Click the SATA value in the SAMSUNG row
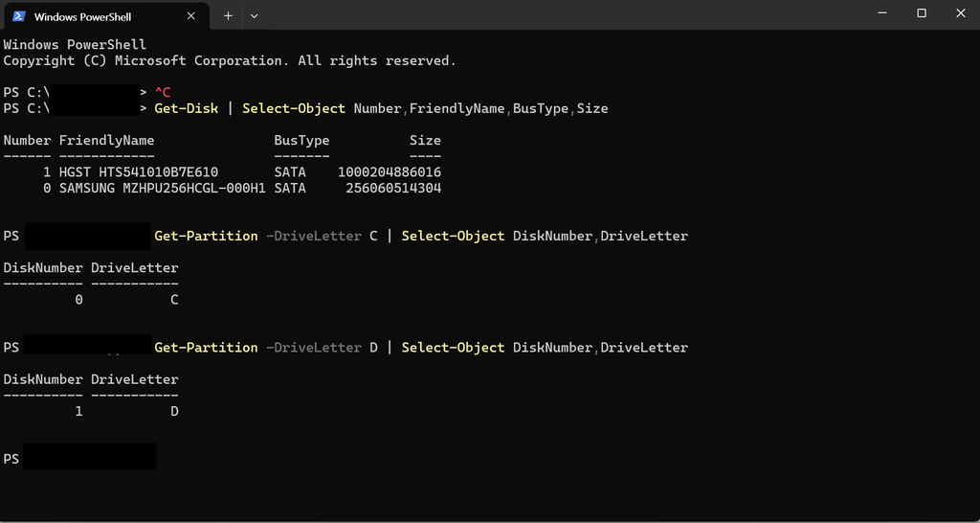This screenshot has height=523, width=980. (290, 189)
